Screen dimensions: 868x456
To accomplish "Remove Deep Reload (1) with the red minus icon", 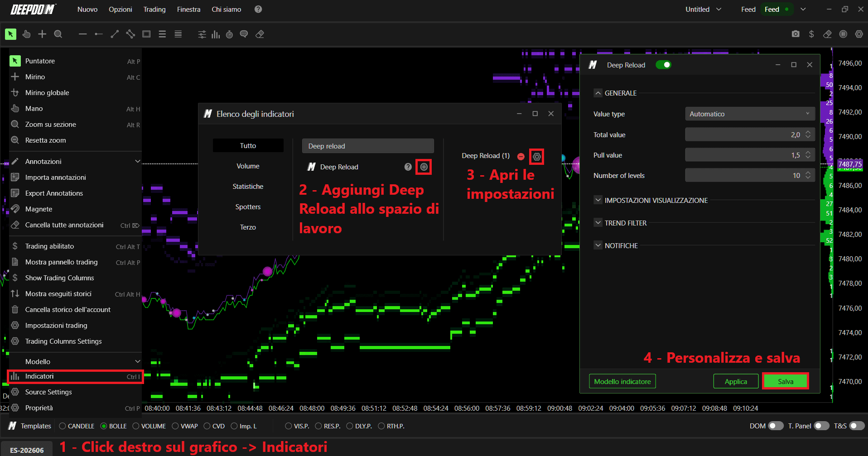I will pos(521,157).
